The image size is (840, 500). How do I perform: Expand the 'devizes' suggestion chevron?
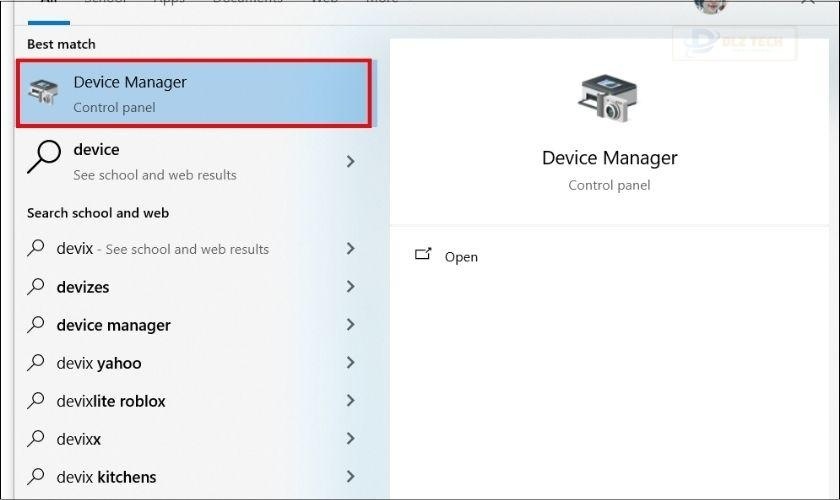[350, 286]
